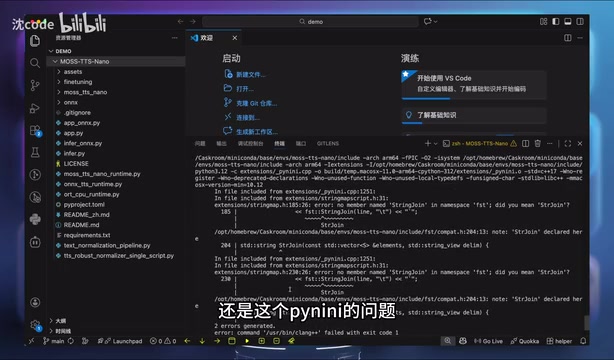Go back with the navigation arrow
614x360 pixels.
click(181, 22)
